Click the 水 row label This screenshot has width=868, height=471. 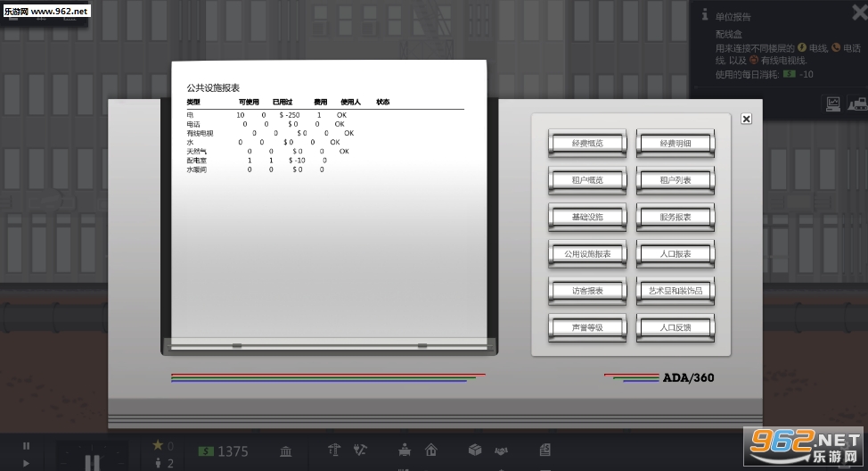[190, 143]
